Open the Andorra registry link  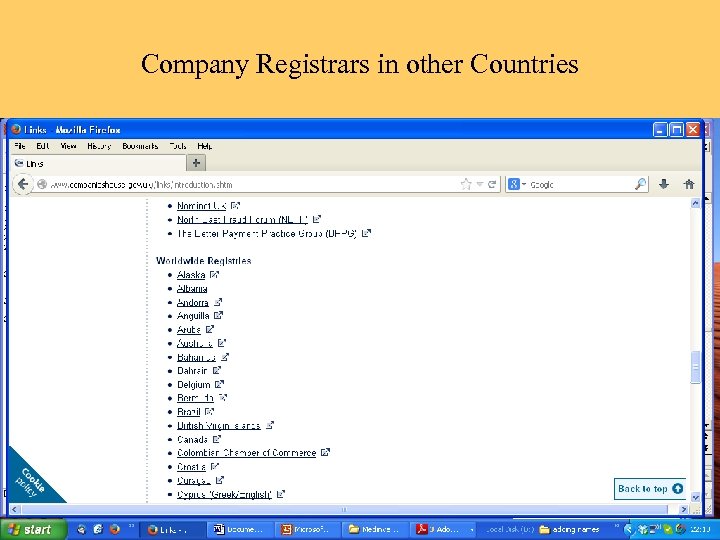click(193, 302)
